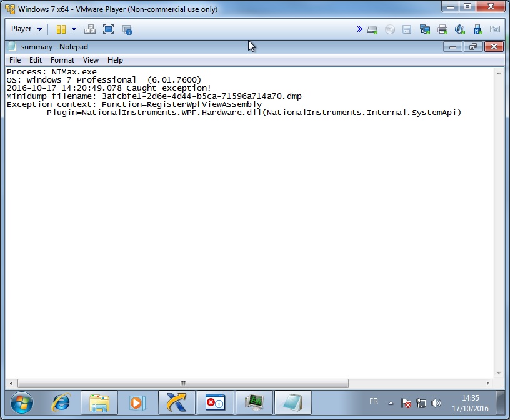Open the Help menu in Notepad
Image resolution: width=510 pixels, height=420 pixels.
[x=115, y=60]
